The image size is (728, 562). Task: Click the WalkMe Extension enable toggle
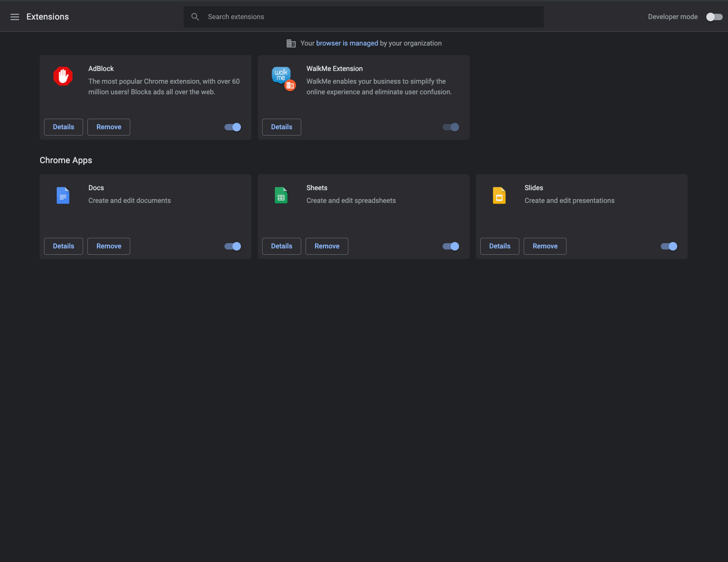click(451, 127)
